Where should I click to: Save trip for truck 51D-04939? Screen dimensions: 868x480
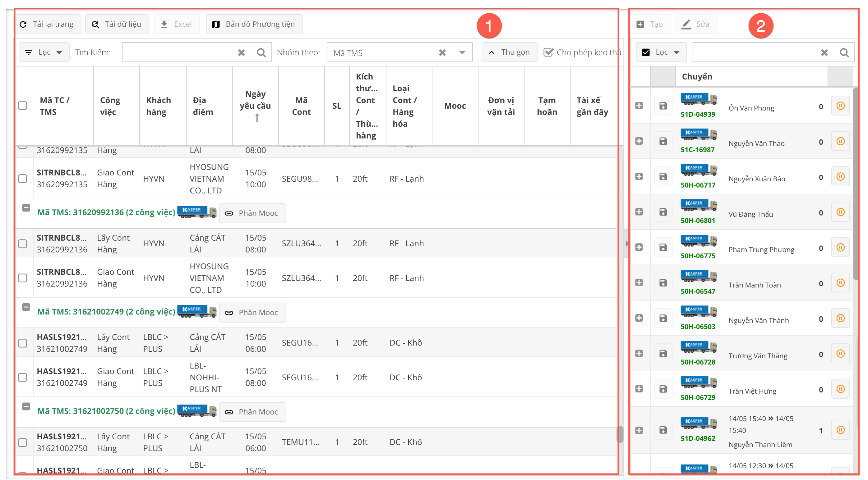tap(663, 106)
